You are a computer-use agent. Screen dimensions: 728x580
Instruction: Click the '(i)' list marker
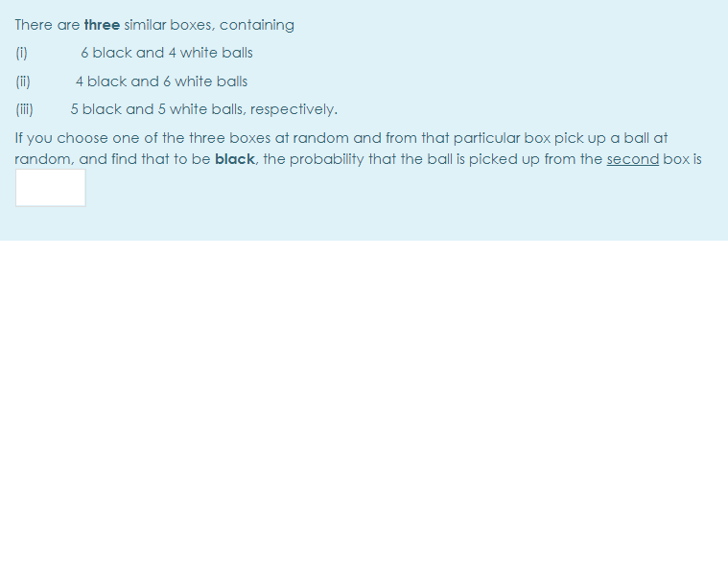coord(21,53)
